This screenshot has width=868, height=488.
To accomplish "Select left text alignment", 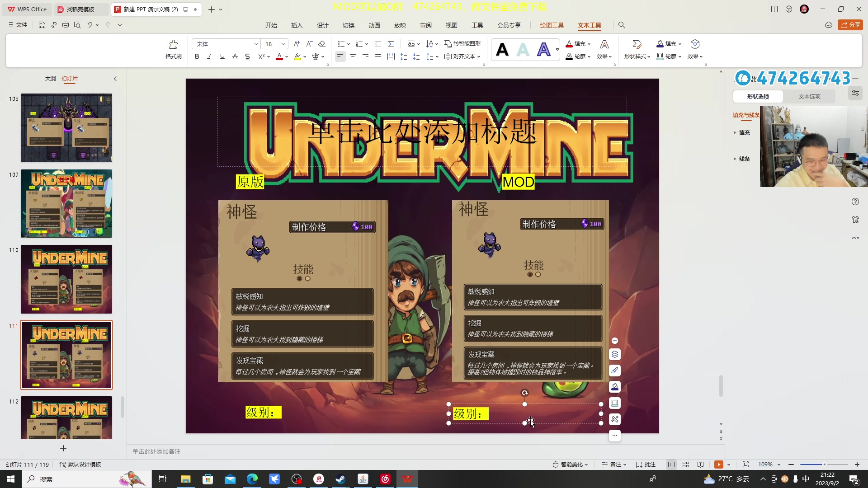I will coord(340,56).
